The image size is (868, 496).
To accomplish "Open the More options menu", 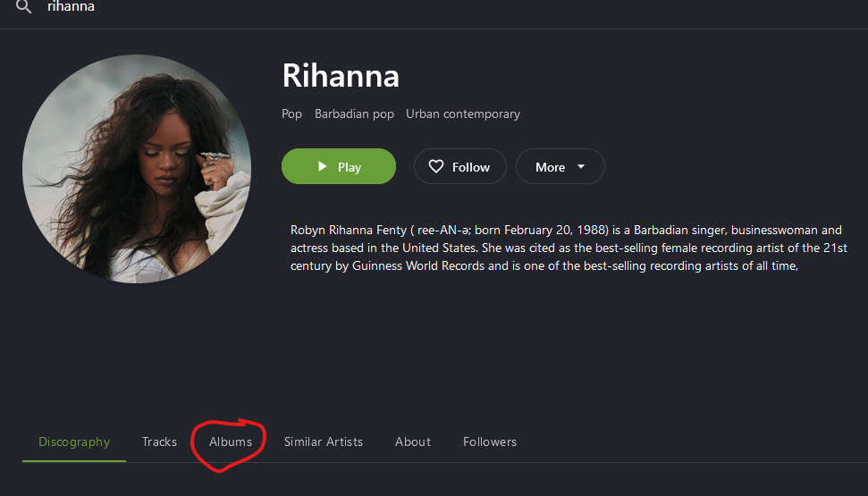I will [x=560, y=166].
